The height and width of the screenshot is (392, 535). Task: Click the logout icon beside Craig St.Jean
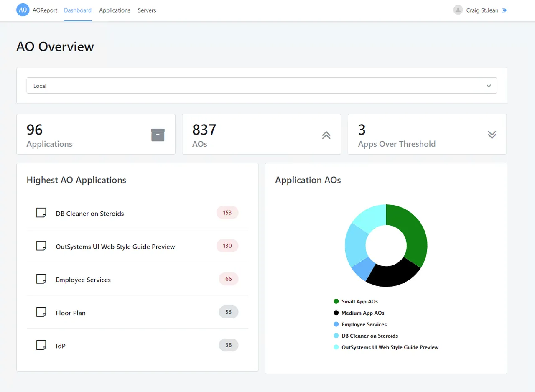click(x=504, y=10)
